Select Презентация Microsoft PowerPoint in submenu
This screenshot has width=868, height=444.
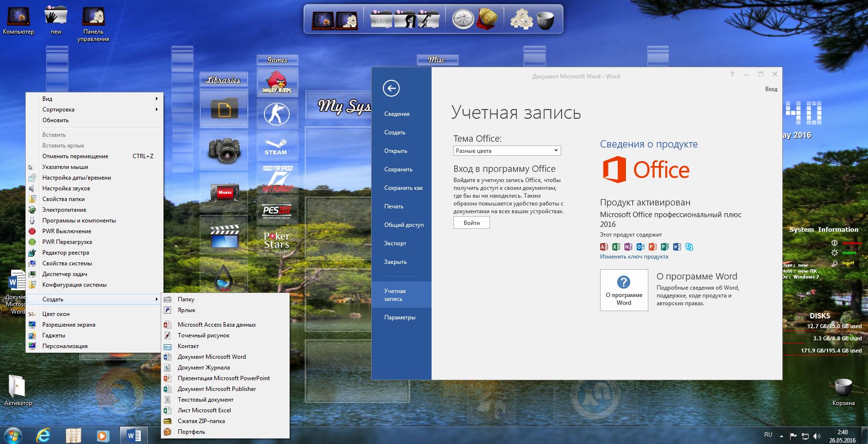click(226, 378)
